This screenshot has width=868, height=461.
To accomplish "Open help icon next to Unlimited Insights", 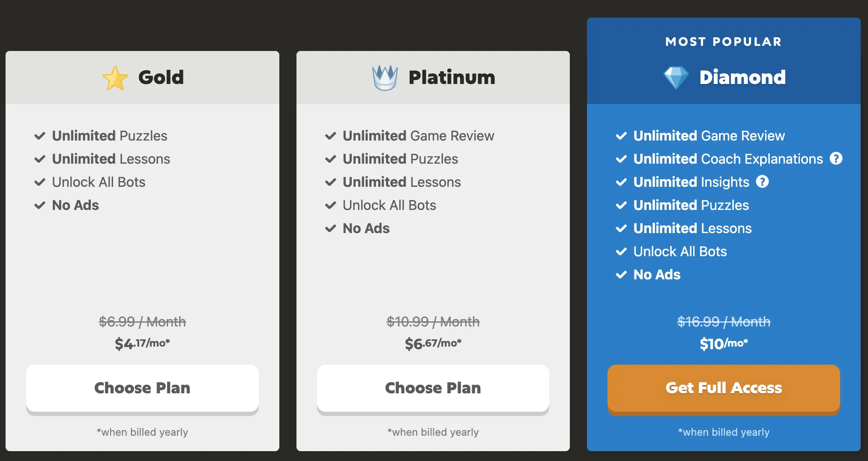I will pyautogui.click(x=762, y=182).
